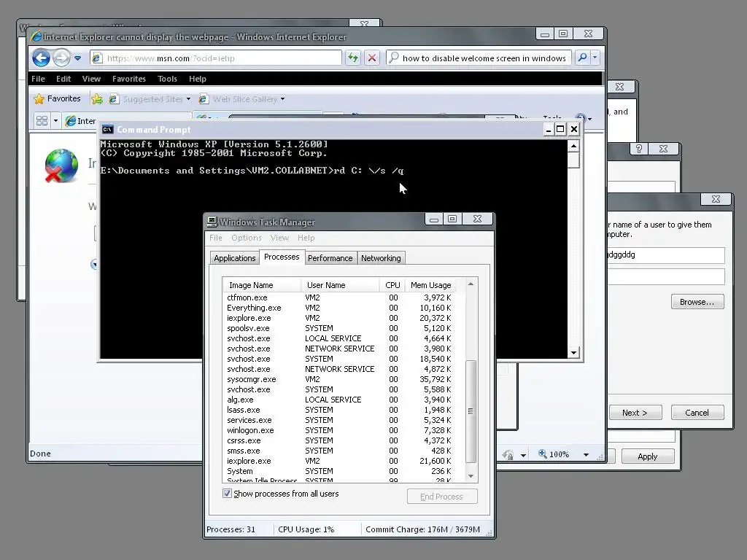
Task: Select the alg.exe process row
Action: pyautogui.click(x=339, y=400)
